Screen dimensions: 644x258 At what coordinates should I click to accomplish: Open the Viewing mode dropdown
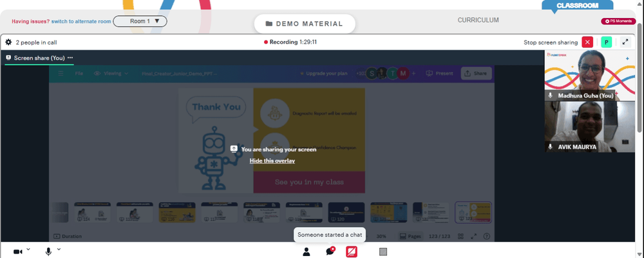111,74
